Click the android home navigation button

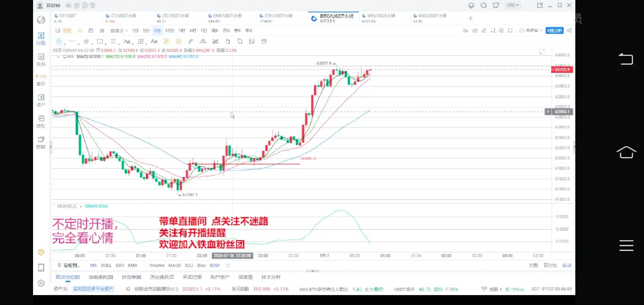(626, 152)
